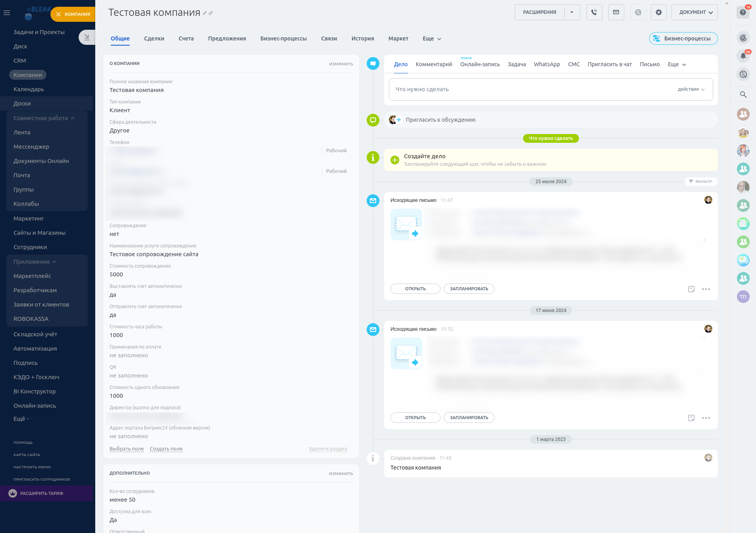The image size is (756, 533).
Task: Click the phone call icon in header
Action: pyautogui.click(x=594, y=12)
